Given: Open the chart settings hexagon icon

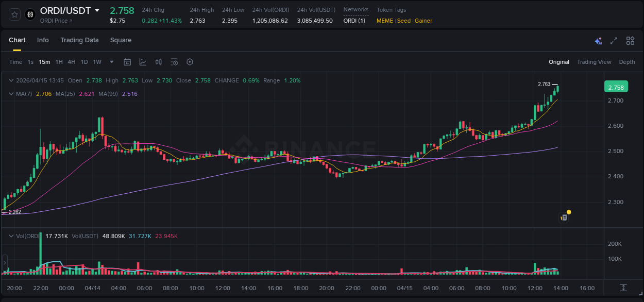Looking at the screenshot, I should point(190,62).
